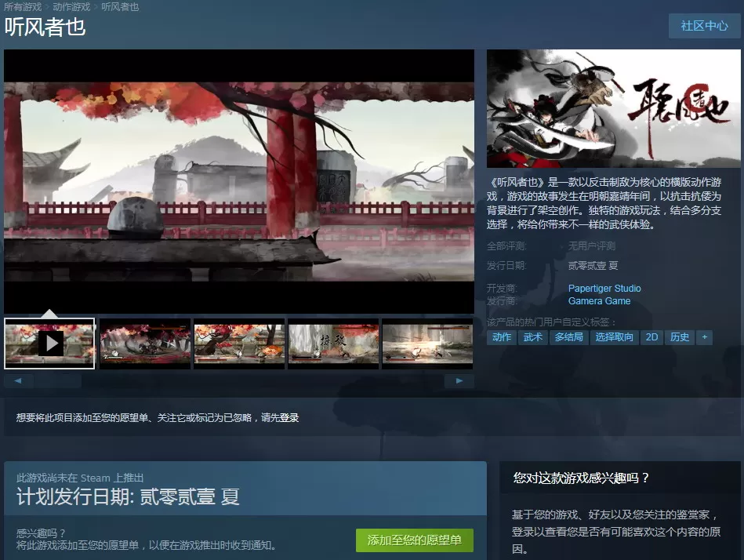Click the 听风者也 page title
This screenshot has height=560, width=744.
tap(45, 27)
